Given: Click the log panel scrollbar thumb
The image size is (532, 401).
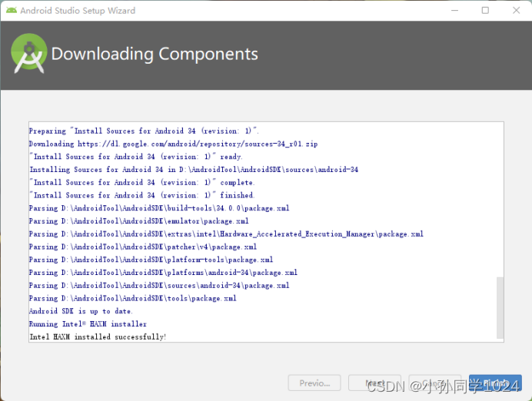Looking at the screenshot, I should pos(500,307).
